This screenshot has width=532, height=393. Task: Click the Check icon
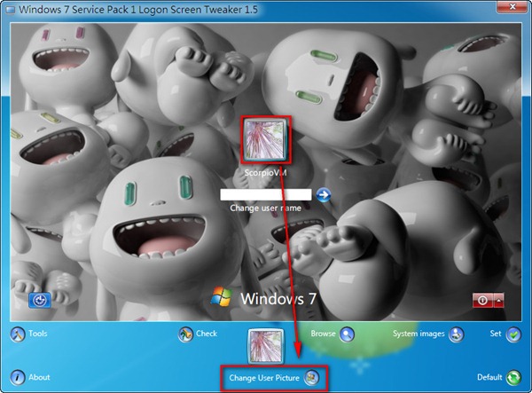click(186, 334)
